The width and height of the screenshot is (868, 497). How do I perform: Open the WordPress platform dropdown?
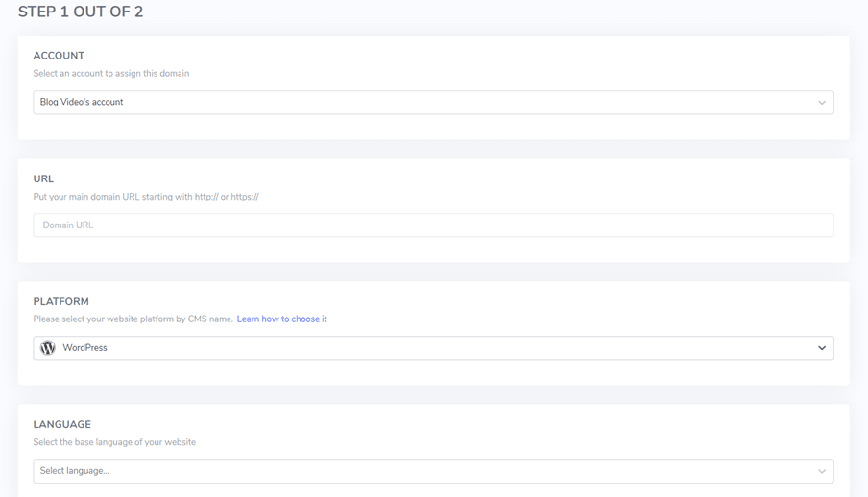(433, 348)
